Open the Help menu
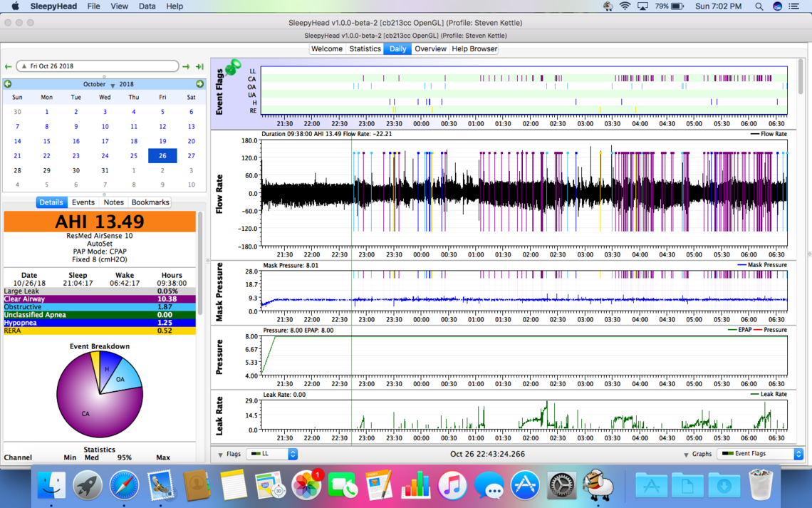Image resolution: width=812 pixels, height=508 pixels. click(175, 6)
